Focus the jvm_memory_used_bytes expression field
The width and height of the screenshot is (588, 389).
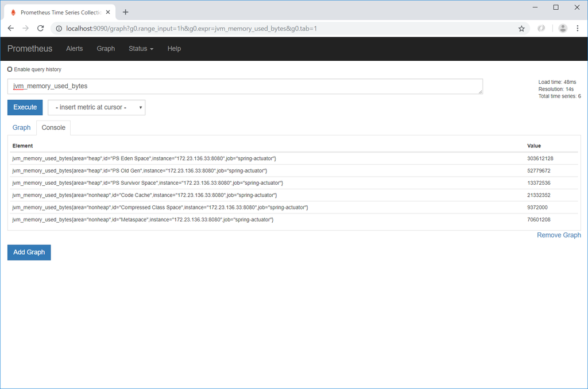click(245, 86)
